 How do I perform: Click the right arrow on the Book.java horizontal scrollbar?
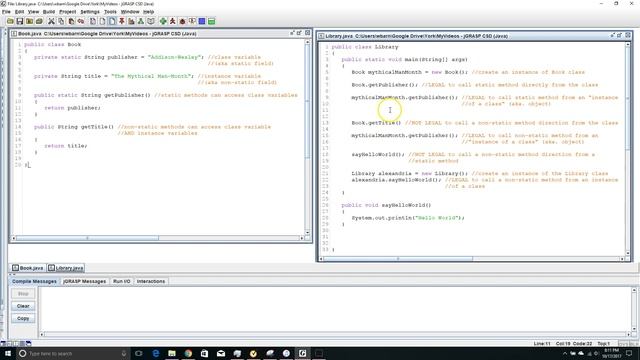click(x=302, y=238)
